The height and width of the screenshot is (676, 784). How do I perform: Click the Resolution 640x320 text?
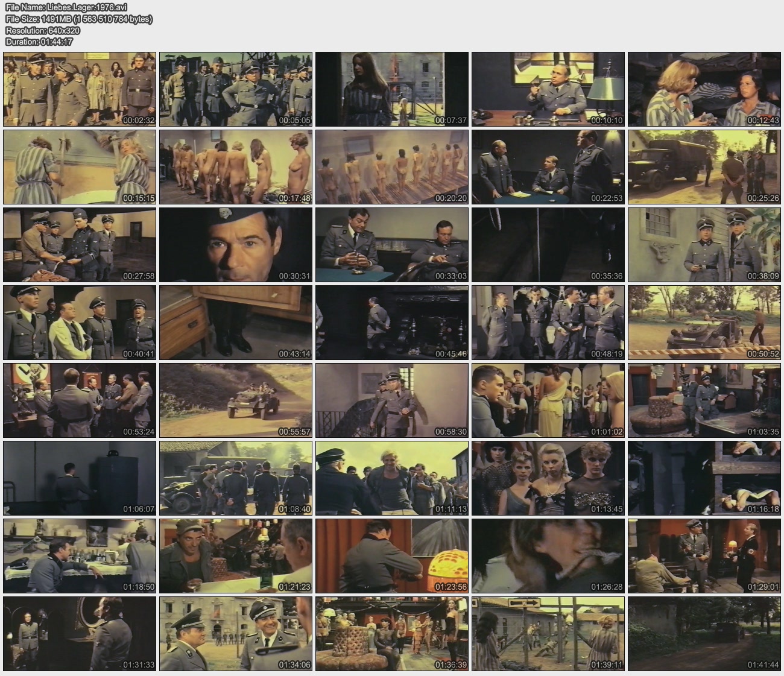(42, 30)
